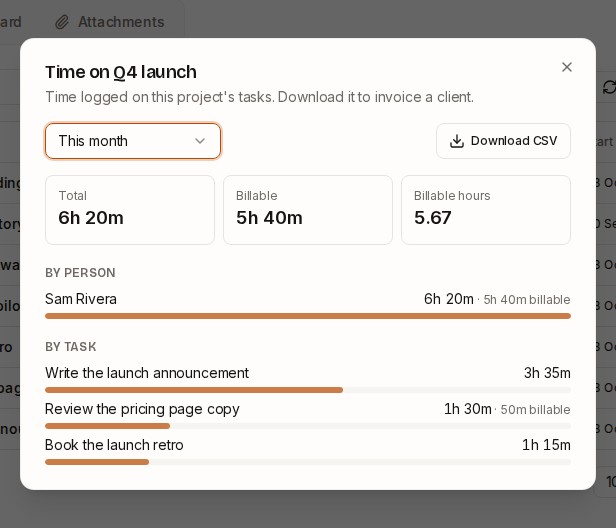Click the 5h 40m billable text for Sam Rivera

tap(526, 300)
